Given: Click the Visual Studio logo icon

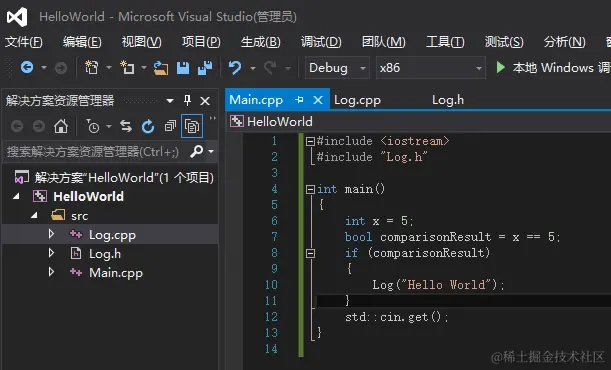Looking at the screenshot, I should click(x=17, y=17).
